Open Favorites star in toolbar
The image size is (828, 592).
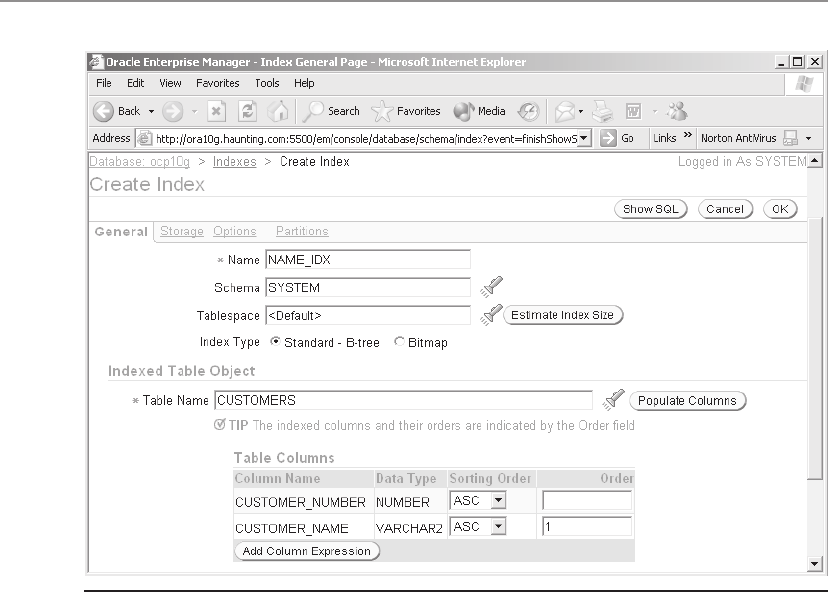point(406,111)
